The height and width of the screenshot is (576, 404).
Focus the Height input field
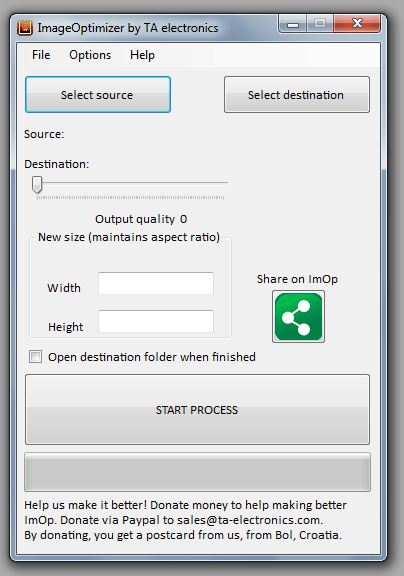click(x=156, y=321)
